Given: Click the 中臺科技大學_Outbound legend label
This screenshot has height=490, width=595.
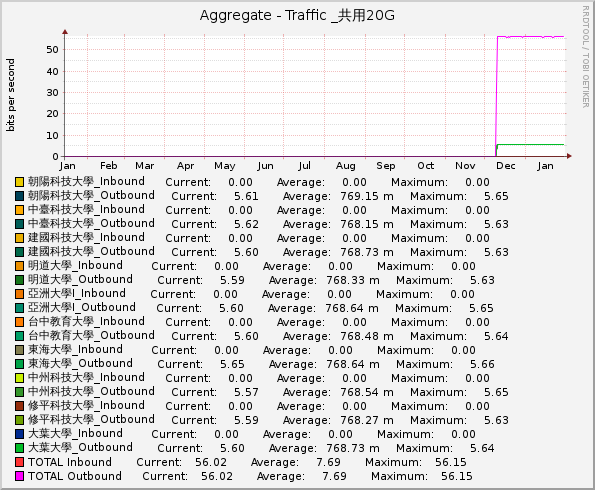Looking at the screenshot, I should click(91, 224).
